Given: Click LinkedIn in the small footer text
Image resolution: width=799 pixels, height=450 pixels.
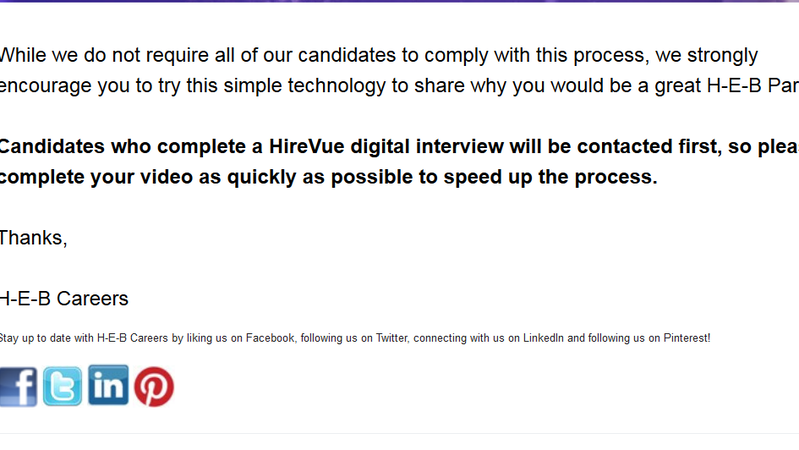Looking at the screenshot, I should [x=543, y=338].
